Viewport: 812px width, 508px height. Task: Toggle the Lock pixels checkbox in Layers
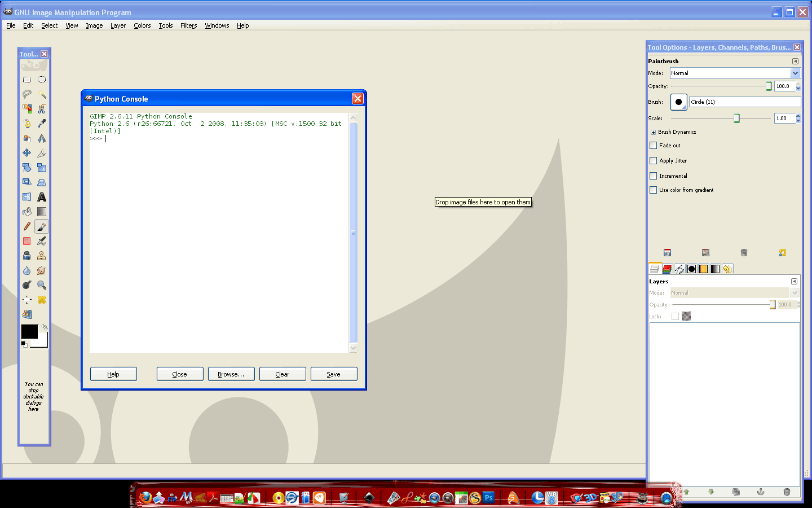pos(675,317)
